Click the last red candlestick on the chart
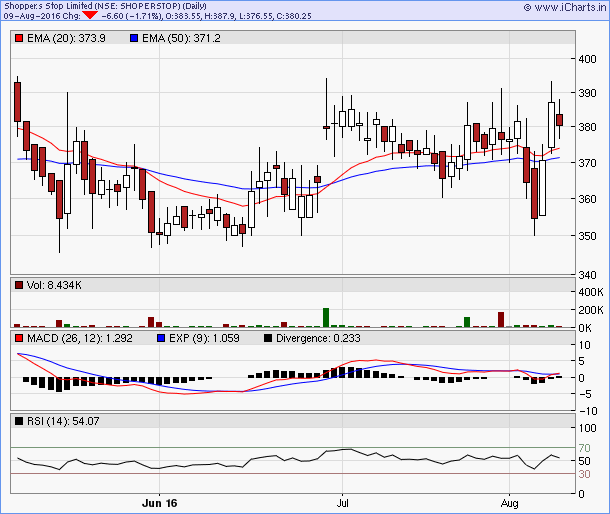The image size is (610, 514). [559, 120]
